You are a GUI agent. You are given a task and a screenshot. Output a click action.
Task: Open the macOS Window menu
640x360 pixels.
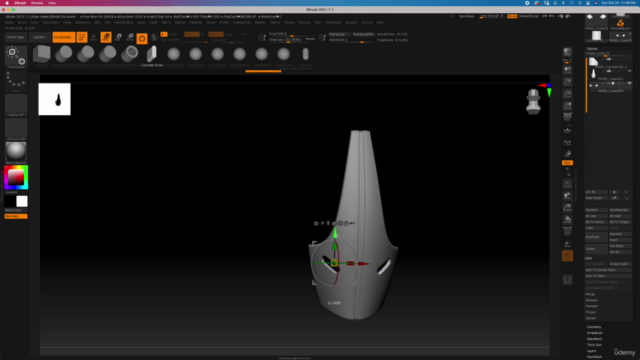[x=37, y=3]
